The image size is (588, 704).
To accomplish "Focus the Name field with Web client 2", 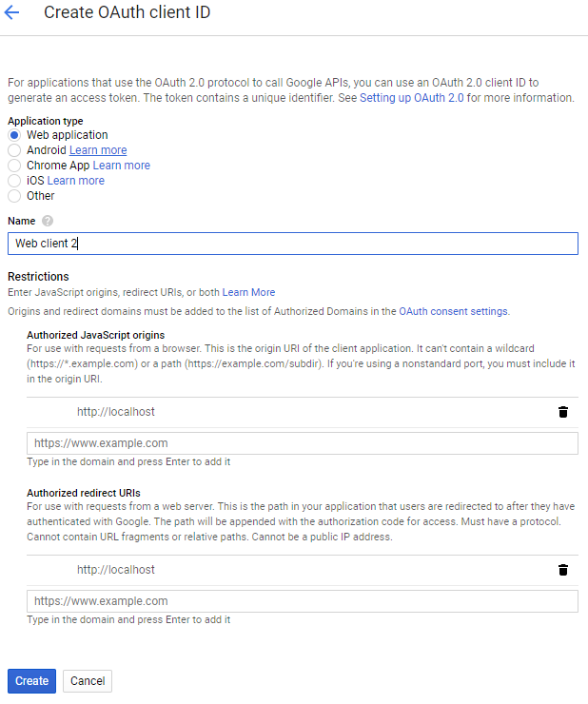I will pos(293,244).
